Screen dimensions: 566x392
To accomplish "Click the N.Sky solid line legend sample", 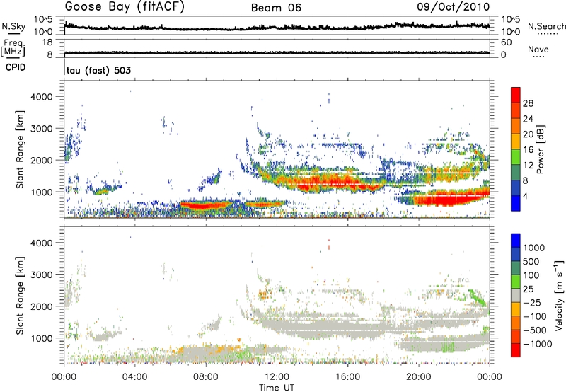I will click(x=13, y=33).
